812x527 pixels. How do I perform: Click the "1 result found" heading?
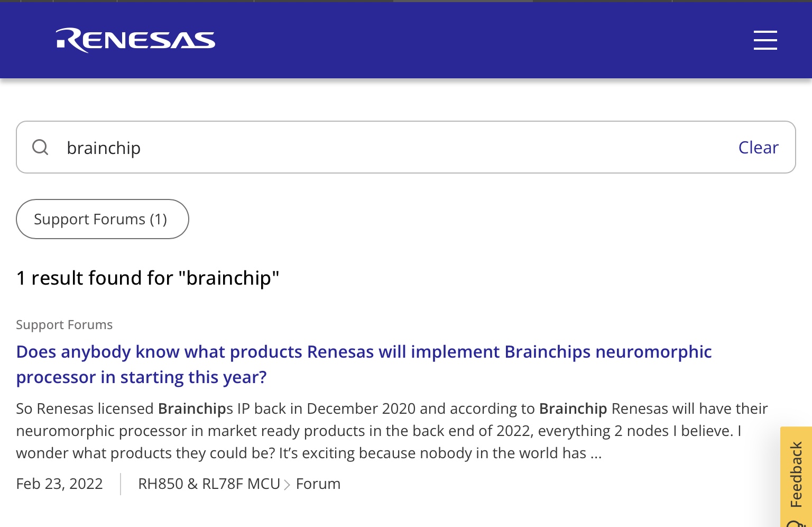tap(147, 278)
